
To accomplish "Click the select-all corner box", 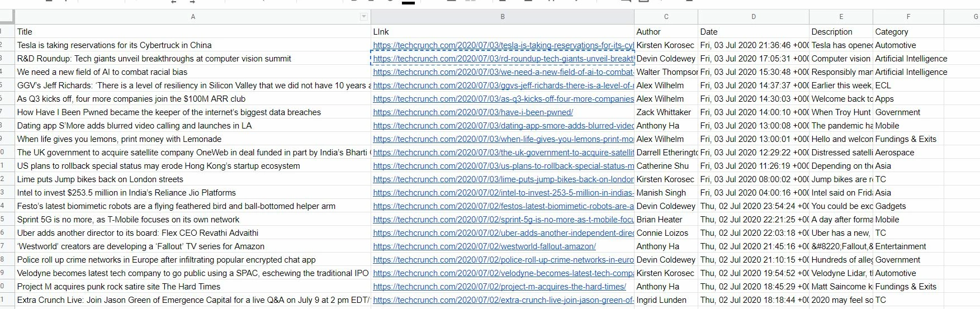I will [x=7, y=17].
